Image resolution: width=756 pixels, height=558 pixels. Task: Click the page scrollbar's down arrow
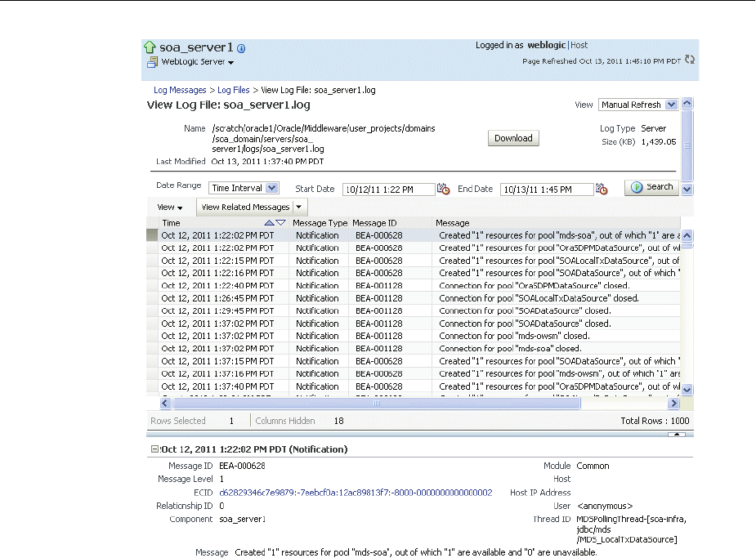(x=687, y=190)
